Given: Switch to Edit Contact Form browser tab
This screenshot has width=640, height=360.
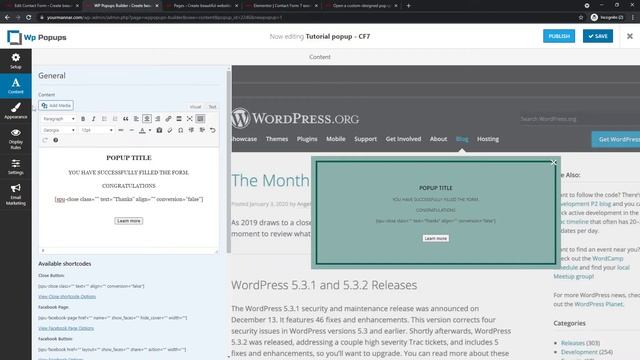Looking at the screenshot, I should click(x=41, y=6).
